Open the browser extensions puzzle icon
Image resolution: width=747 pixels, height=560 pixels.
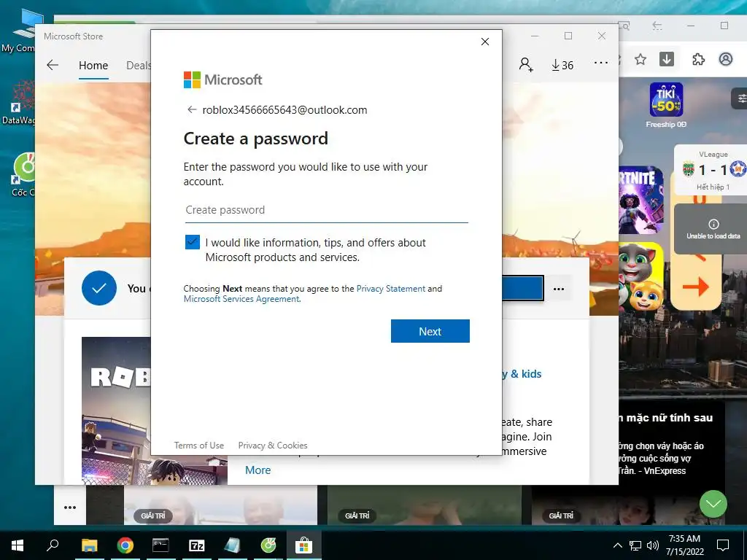pos(698,59)
